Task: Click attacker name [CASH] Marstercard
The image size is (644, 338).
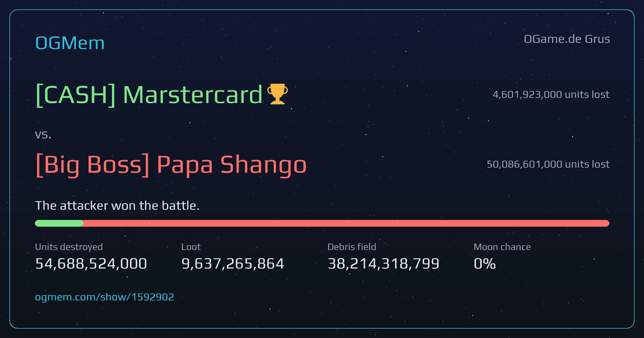Action: coord(149,95)
